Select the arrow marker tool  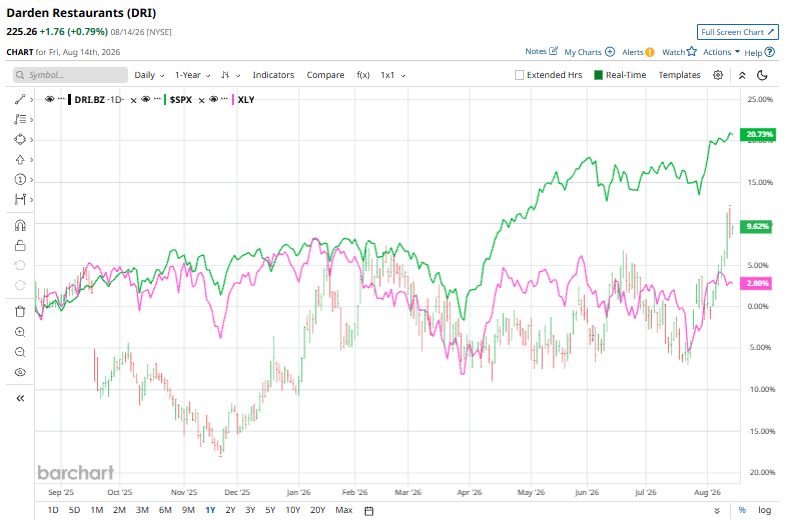pyautogui.click(x=20, y=160)
